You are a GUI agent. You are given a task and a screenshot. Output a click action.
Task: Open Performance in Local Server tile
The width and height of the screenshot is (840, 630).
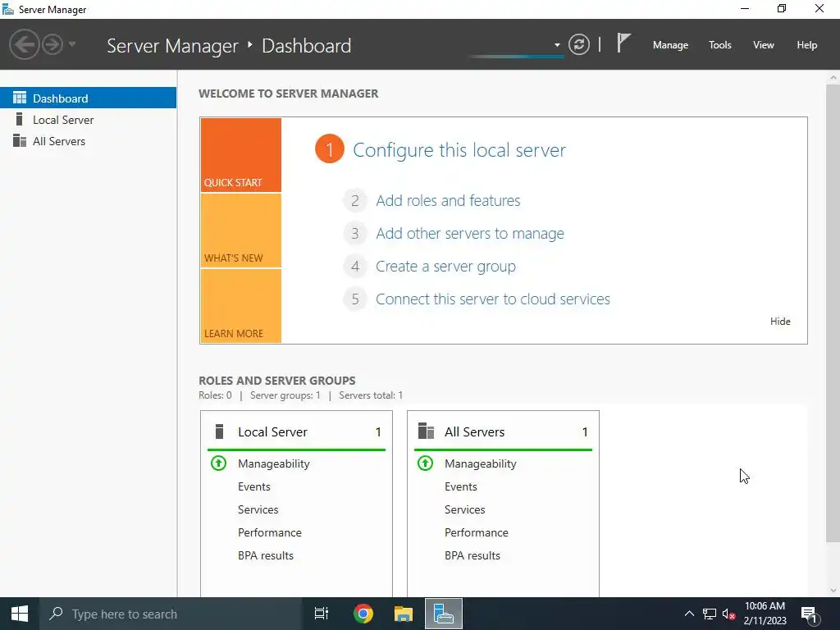[269, 532]
